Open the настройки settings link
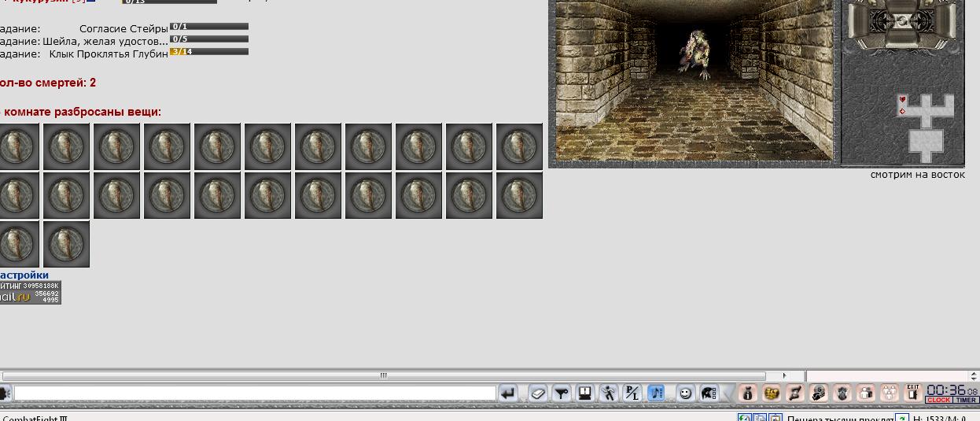Viewport: 980px width, 421px height. (24, 275)
